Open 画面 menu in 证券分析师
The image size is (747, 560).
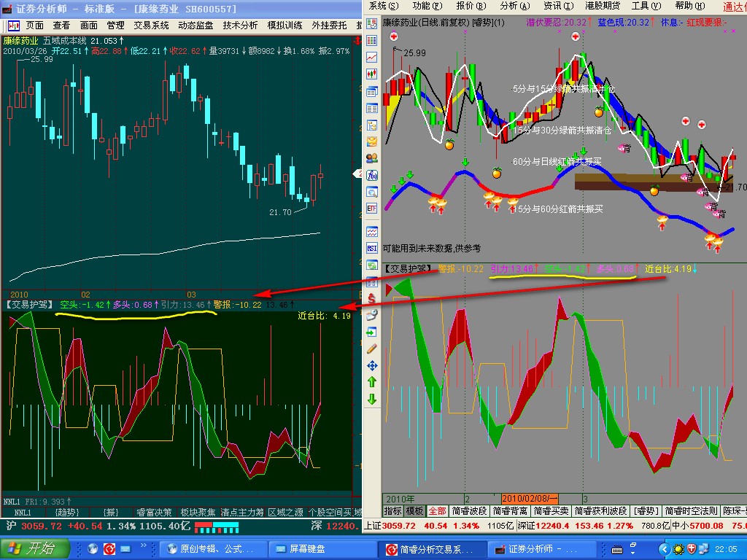[x=88, y=26]
